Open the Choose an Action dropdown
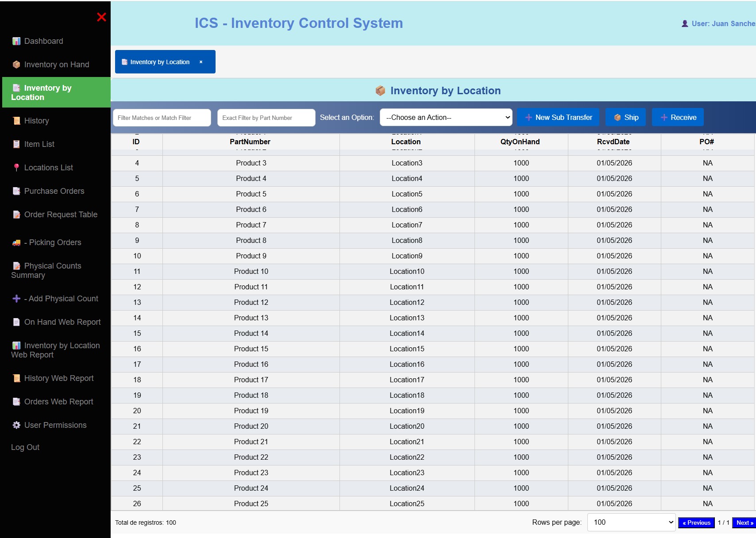 tap(446, 118)
